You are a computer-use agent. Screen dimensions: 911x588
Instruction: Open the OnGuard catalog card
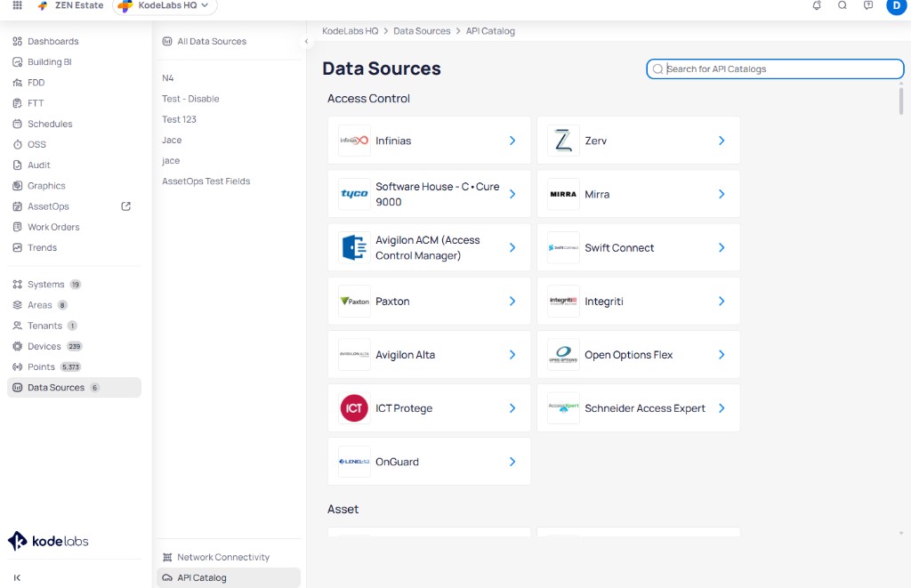click(430, 462)
